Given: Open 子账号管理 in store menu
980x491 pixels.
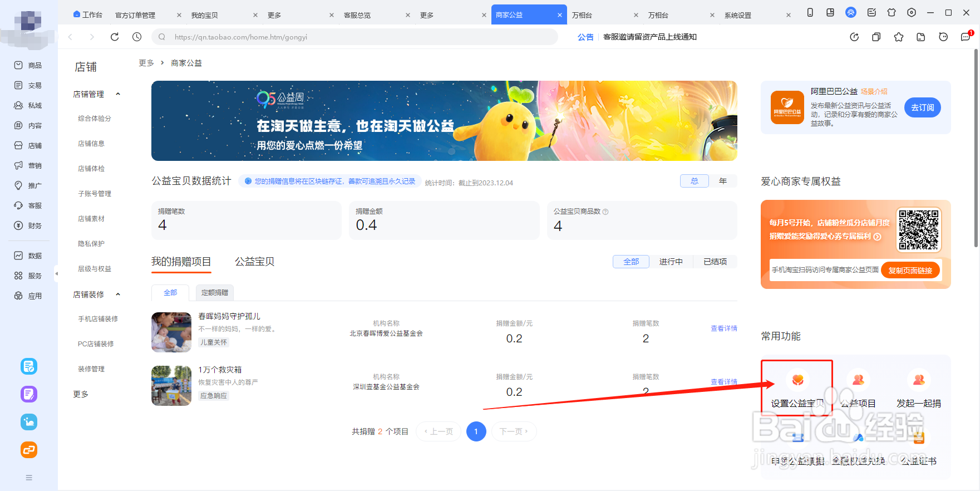Looking at the screenshot, I should [95, 194].
